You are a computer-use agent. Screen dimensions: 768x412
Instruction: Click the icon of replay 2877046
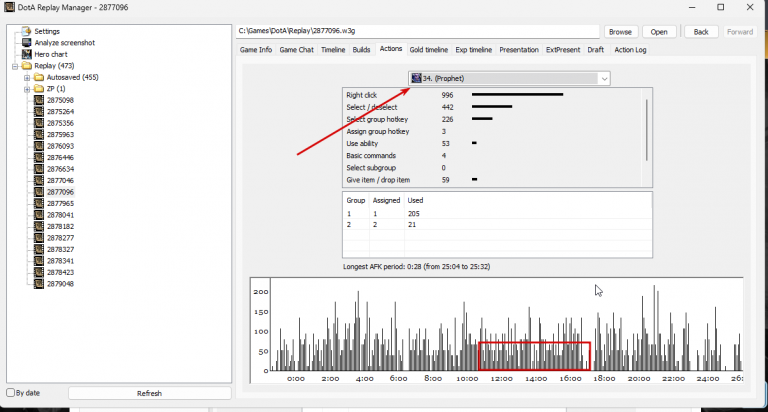click(x=39, y=180)
